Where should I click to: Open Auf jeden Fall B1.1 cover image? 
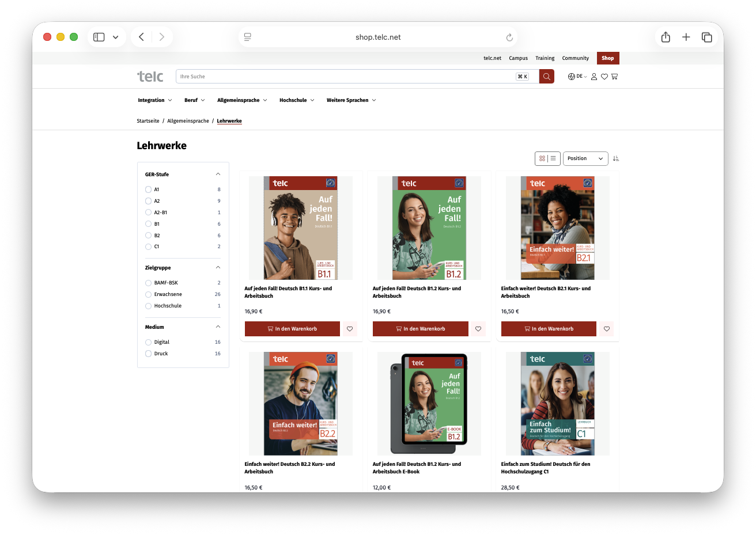point(301,228)
